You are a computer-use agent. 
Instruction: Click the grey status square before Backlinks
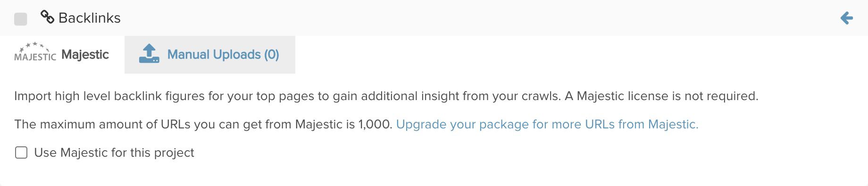pyautogui.click(x=21, y=19)
